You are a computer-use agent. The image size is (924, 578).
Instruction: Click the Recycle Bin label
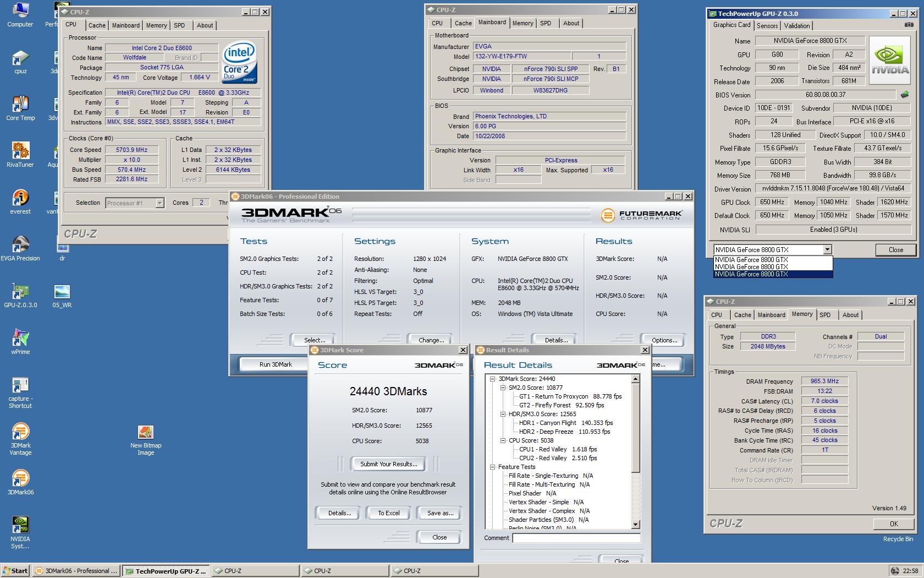coord(898,539)
